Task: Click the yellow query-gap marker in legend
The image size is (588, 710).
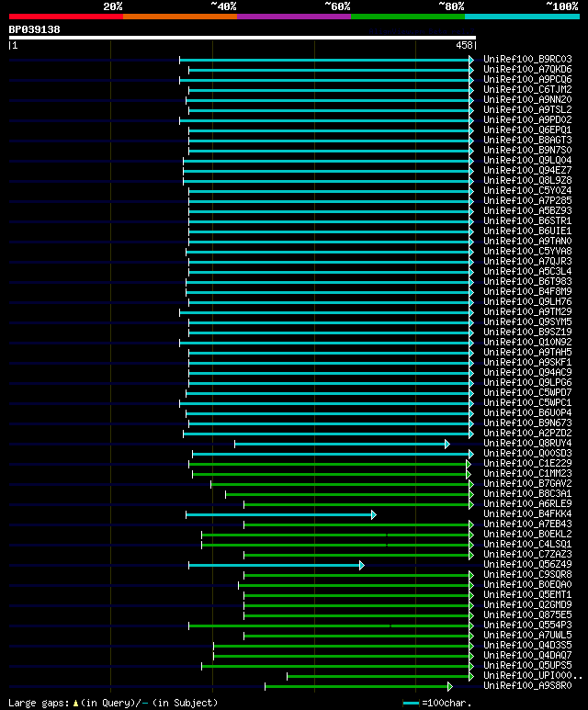Action: [75, 704]
